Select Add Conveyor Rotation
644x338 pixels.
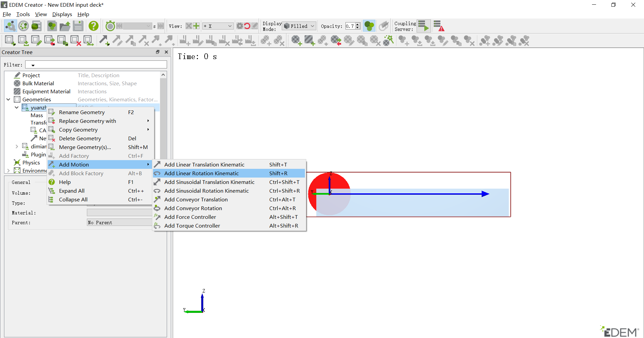tap(229, 208)
